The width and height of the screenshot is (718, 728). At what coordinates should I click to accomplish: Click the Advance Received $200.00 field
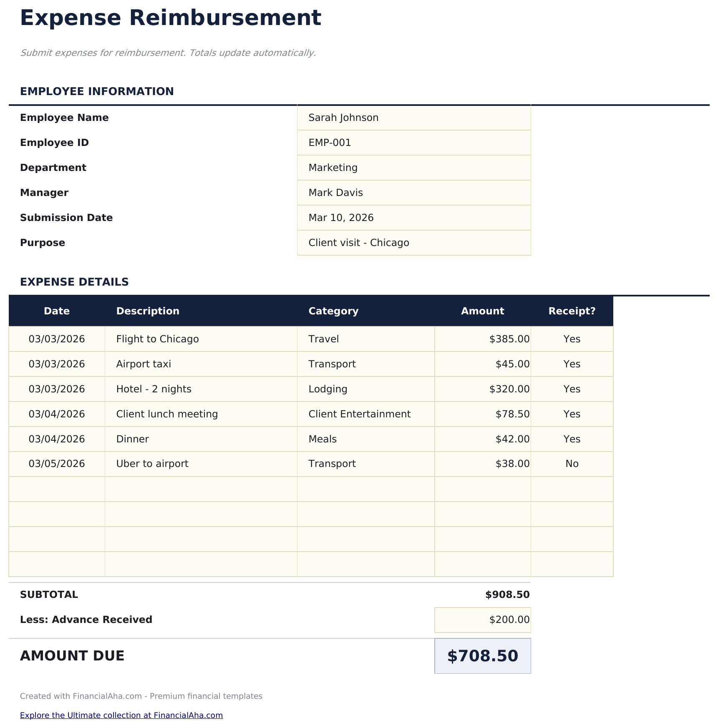pyautogui.click(x=482, y=620)
